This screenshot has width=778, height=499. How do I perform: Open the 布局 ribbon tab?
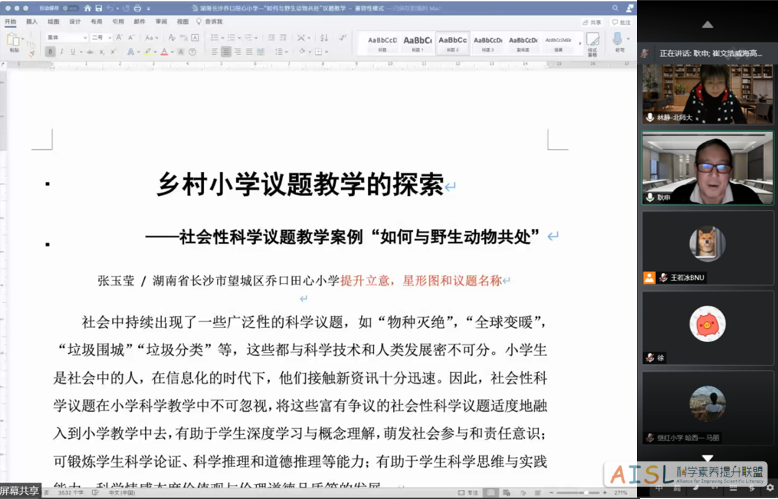[x=96, y=22]
